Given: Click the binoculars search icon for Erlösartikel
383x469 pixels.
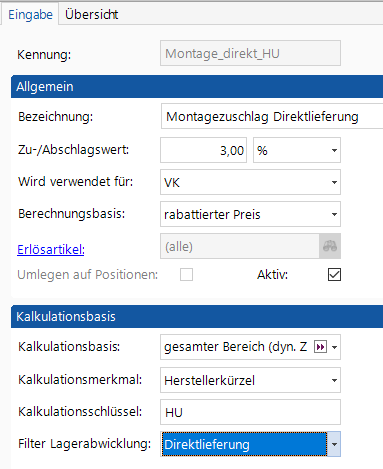Looking at the screenshot, I should tap(330, 246).
